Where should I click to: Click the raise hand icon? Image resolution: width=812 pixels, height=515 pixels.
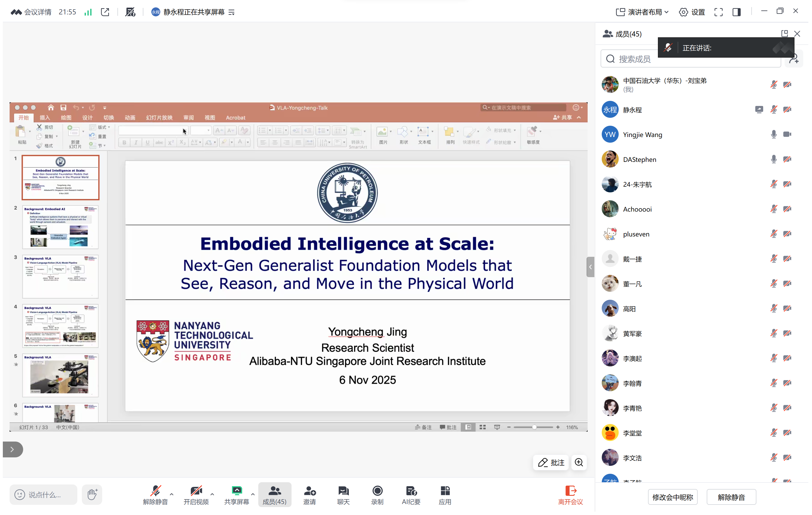pyautogui.click(x=92, y=495)
